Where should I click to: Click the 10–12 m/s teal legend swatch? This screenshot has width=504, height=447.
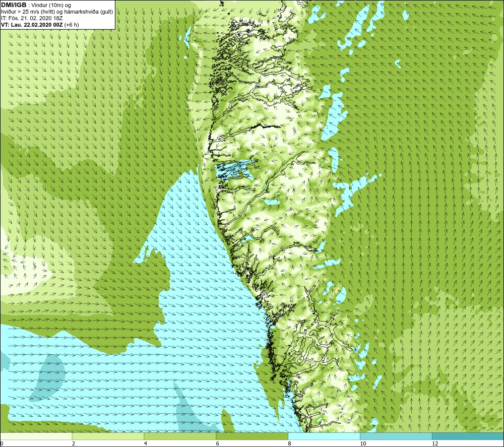point(396,436)
